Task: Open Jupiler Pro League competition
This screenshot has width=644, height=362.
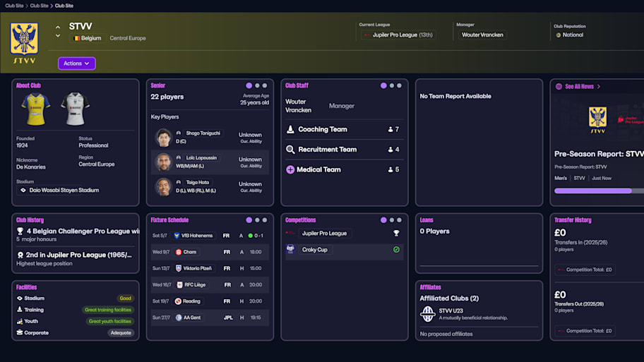Action: click(324, 233)
